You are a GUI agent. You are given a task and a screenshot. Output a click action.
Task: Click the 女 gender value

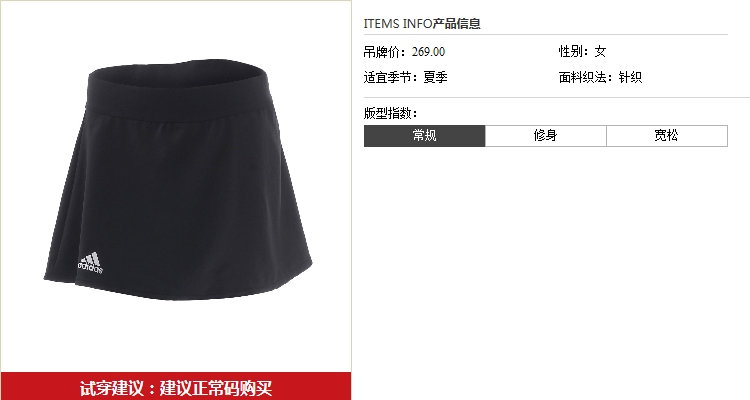coord(600,52)
